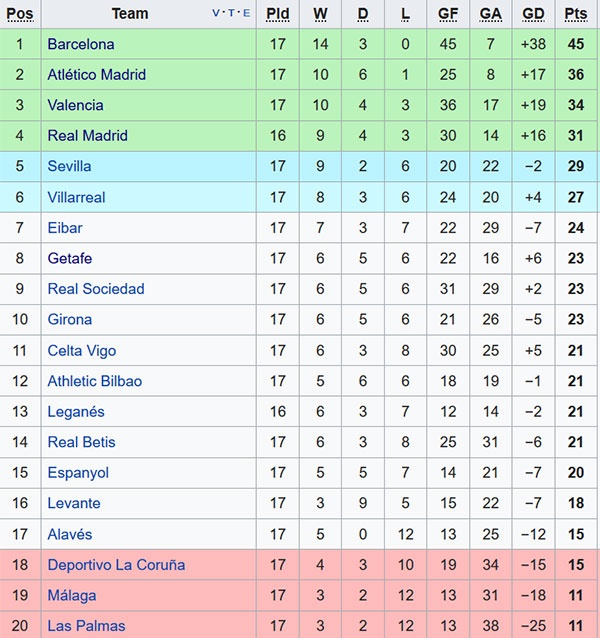This screenshot has width=600, height=638.
Task: Open the Barcelona team link
Action: 81,44
